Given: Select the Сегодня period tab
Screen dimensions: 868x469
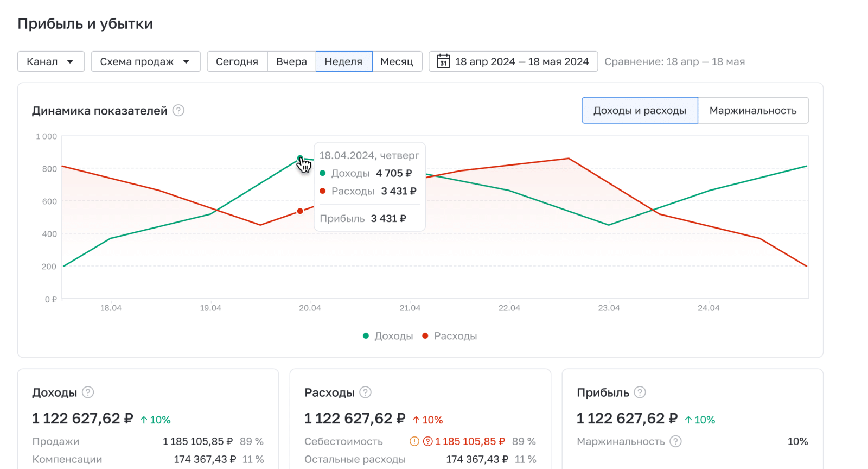Looking at the screenshot, I should 237,61.
